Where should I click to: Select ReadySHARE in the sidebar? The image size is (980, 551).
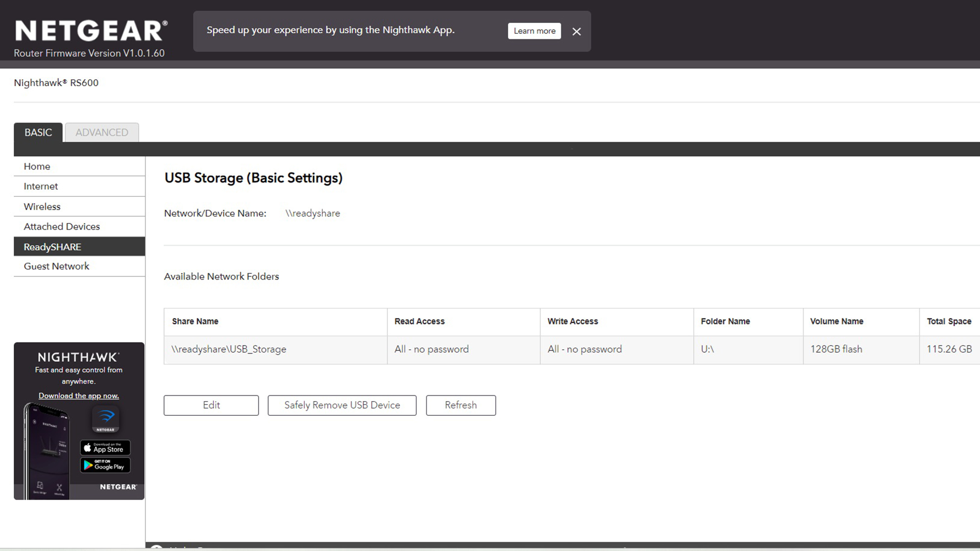(x=52, y=247)
